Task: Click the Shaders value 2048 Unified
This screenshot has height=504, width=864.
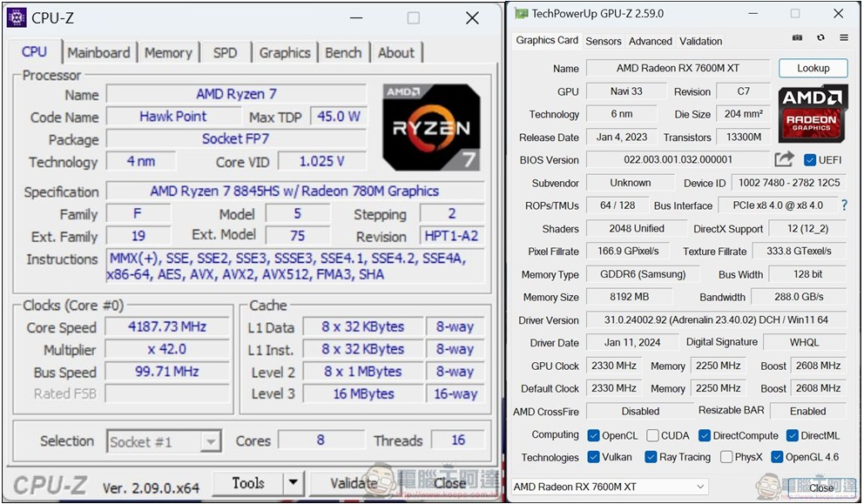Action: 637,229
